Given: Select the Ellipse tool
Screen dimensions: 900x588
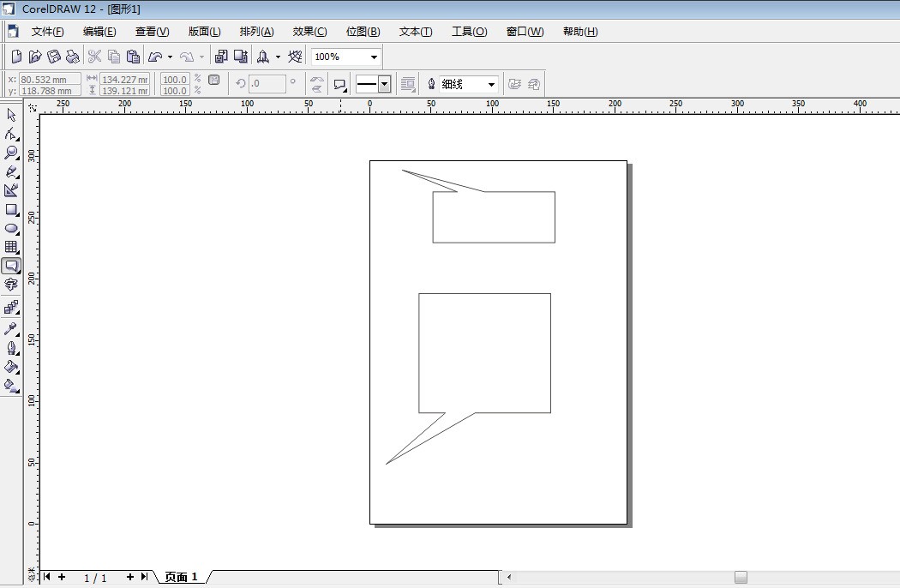Looking at the screenshot, I should pos(11,229).
